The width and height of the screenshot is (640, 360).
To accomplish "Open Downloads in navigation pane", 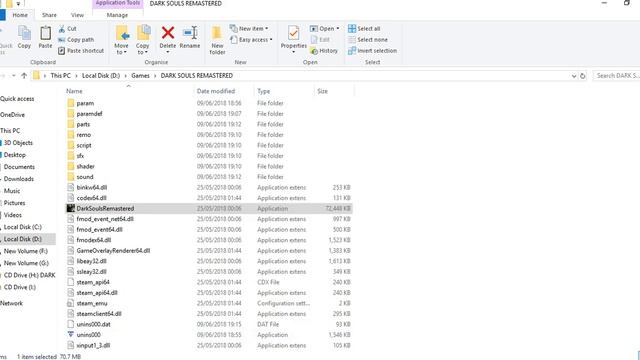I will pos(19,179).
